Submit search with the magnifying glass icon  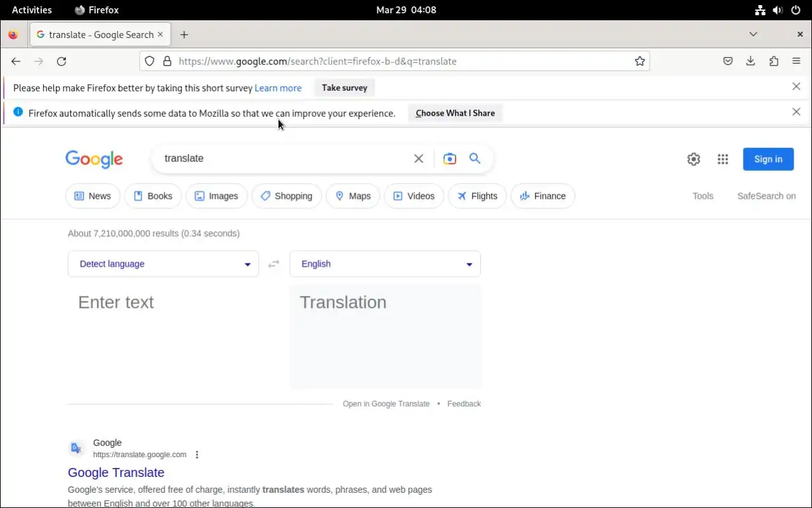pyautogui.click(x=475, y=158)
